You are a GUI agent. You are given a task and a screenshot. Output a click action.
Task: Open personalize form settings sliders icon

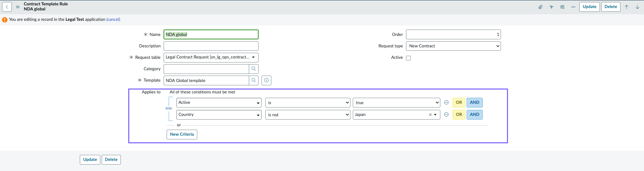click(562, 7)
